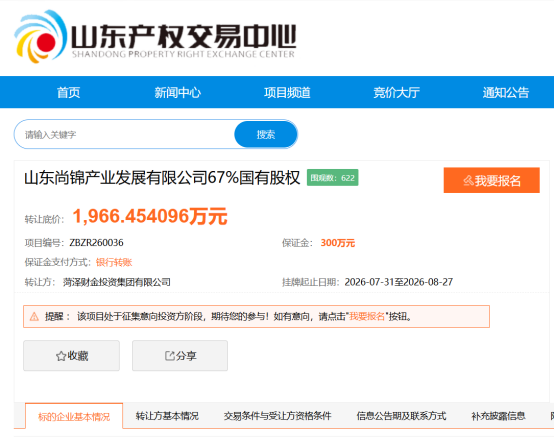Viewport: 554px width, 438px height.
Task: Click the transferor 菏泽财金投资集团有限公司
Action: click(x=117, y=282)
